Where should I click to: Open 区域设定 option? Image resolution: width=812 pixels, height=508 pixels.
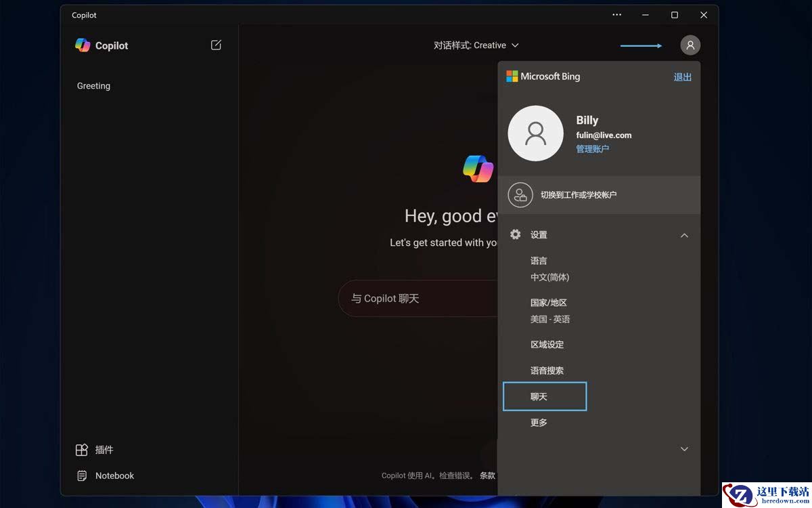pyautogui.click(x=547, y=345)
